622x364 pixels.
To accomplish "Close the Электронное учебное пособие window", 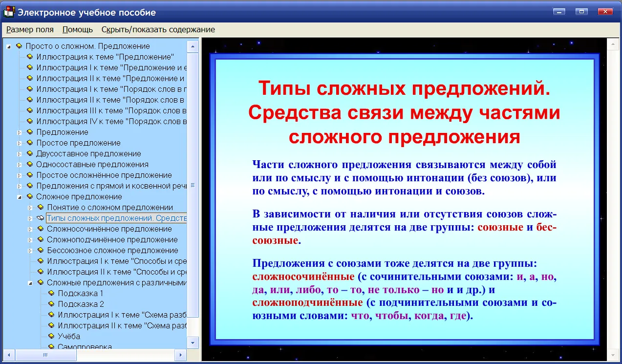I will pos(605,11).
